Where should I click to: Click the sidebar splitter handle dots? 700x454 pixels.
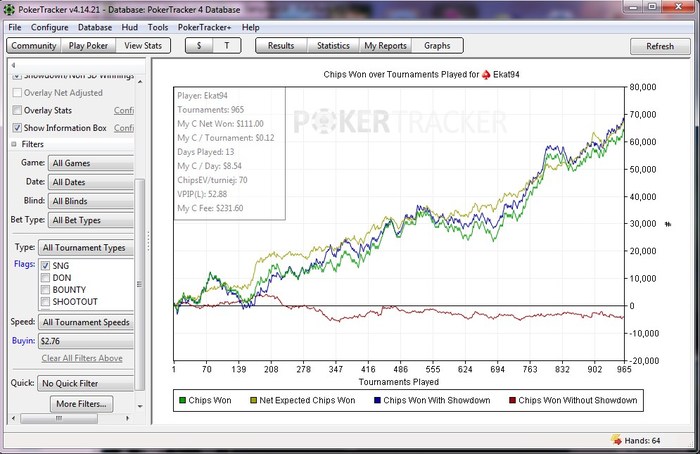[148, 241]
